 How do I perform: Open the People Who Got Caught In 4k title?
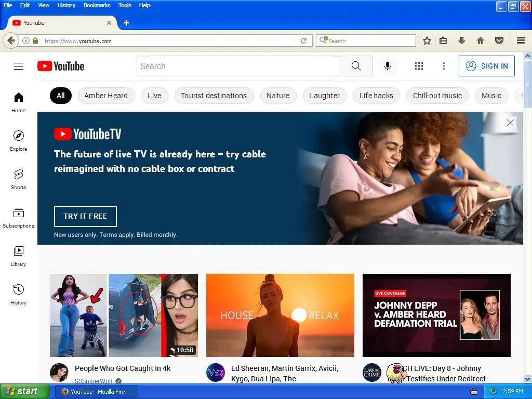pyautogui.click(x=123, y=368)
